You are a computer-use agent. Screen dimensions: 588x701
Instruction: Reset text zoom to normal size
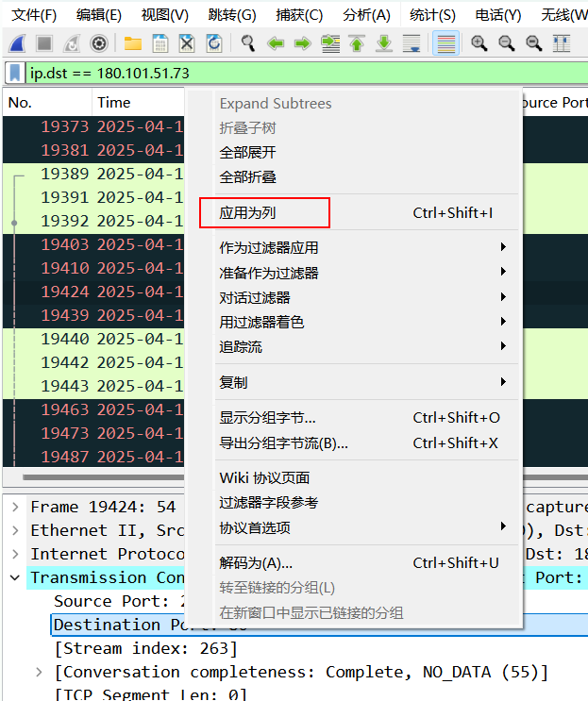(534, 43)
